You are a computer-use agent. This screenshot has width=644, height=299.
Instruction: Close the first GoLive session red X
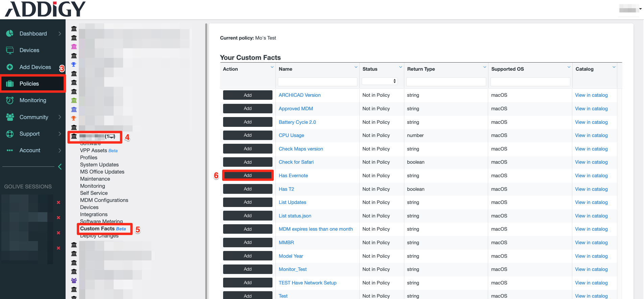click(58, 202)
